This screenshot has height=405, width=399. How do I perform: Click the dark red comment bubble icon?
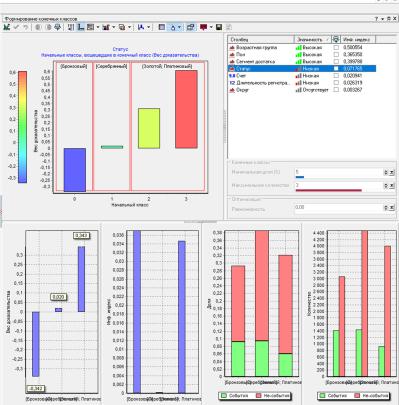pos(203,28)
